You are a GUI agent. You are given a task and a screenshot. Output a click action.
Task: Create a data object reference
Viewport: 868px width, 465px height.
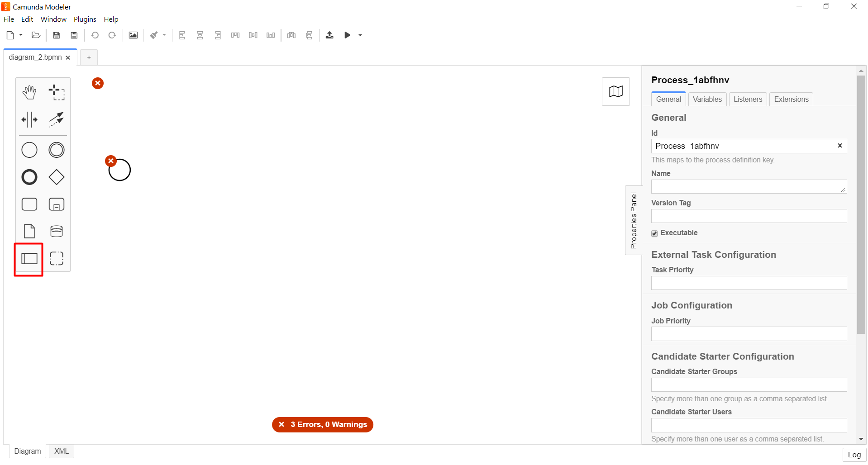pyautogui.click(x=29, y=232)
